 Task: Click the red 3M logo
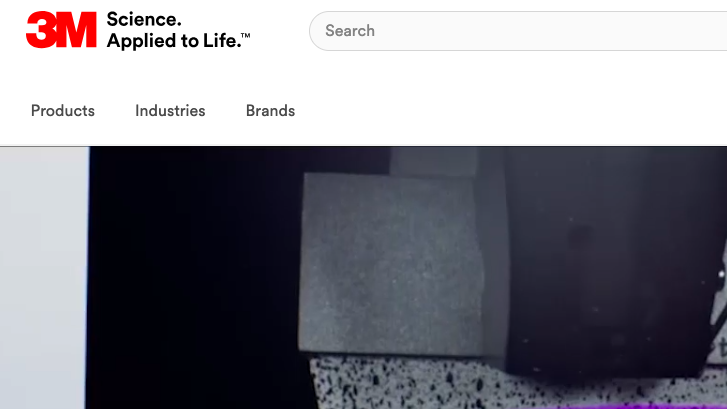(x=61, y=30)
